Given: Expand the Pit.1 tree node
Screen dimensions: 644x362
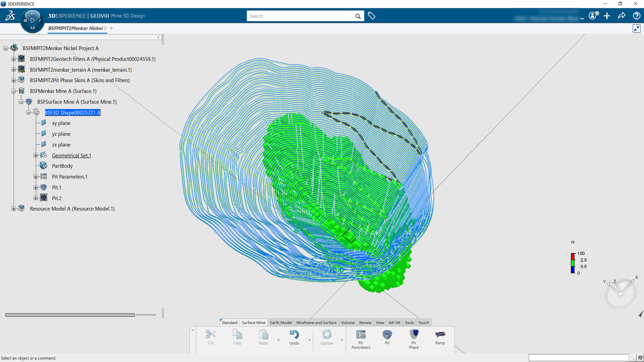Looking at the screenshot, I should tap(36, 187).
